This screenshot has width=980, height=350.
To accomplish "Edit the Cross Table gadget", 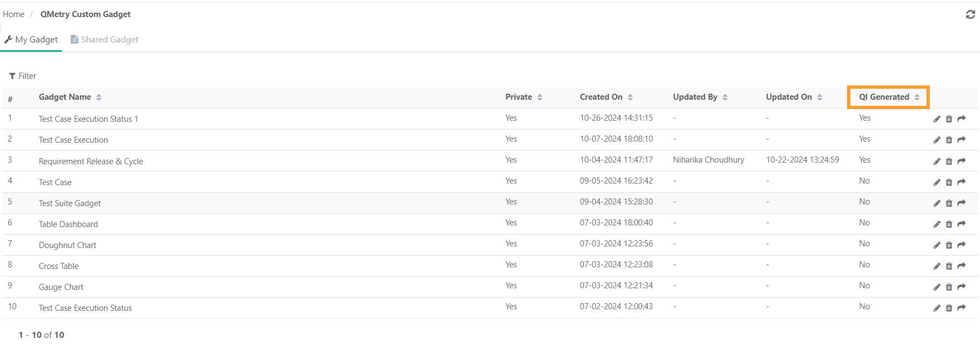I will click(x=936, y=266).
